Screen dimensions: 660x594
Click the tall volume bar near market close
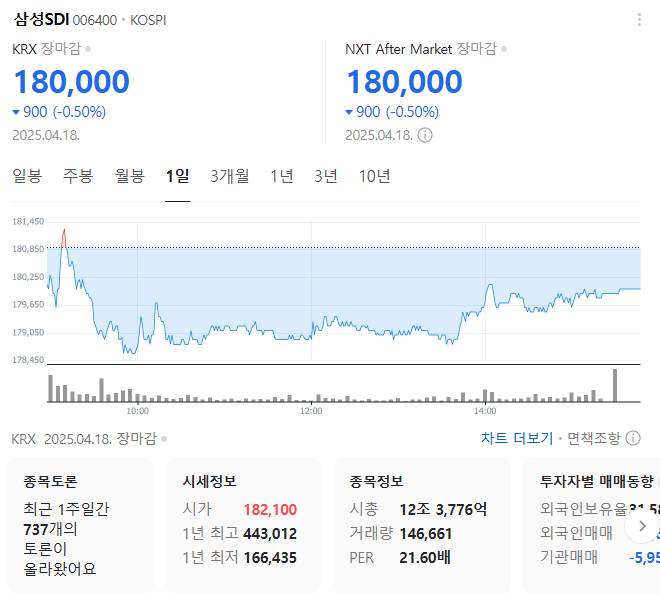click(x=615, y=385)
